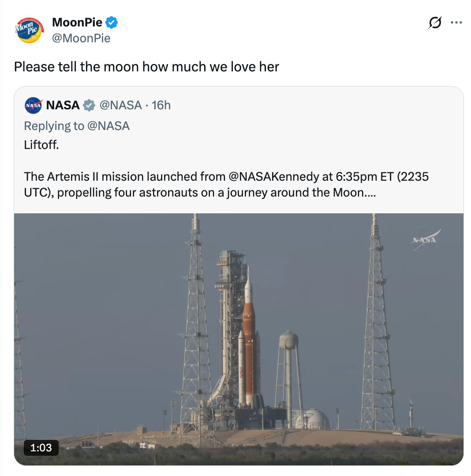Screen dimensions: 471x476
Task: Click the quoted NASA tweet text
Action: tap(176, 177)
